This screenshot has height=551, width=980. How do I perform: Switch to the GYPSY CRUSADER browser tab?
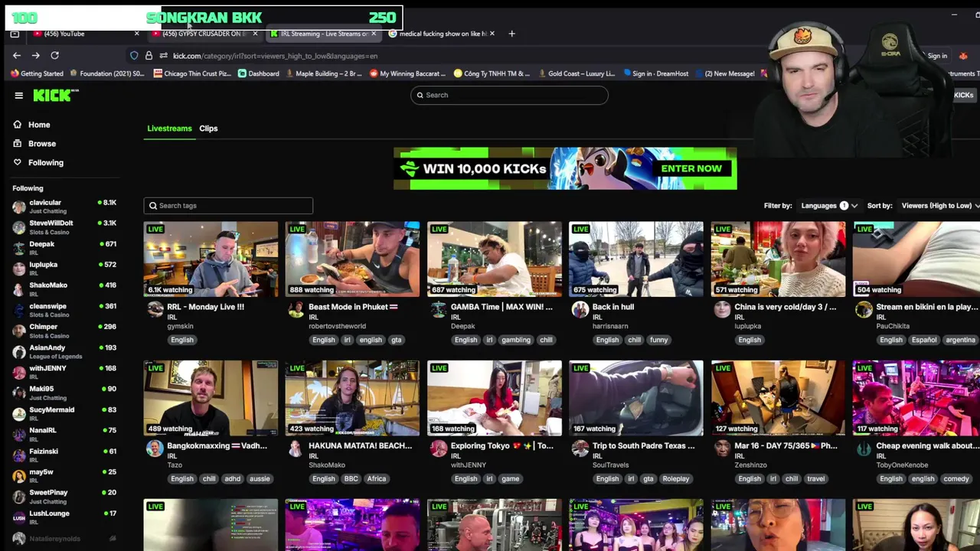pos(204,34)
